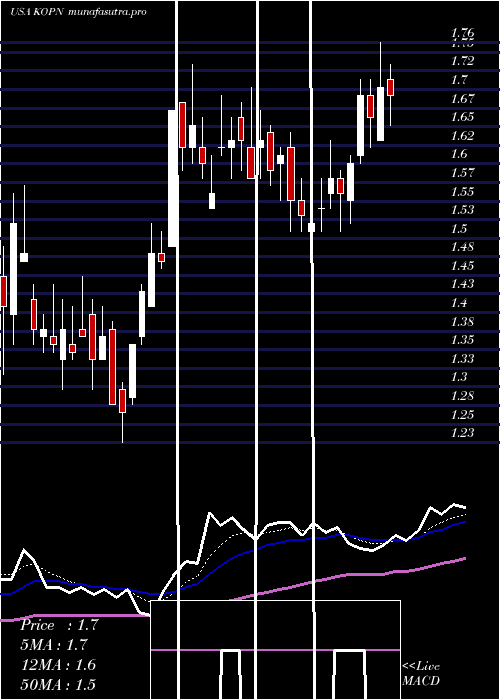Click the tallest white candlestick near 1.5-1.65
This screenshot has width=500, height=700.
(x=173, y=179)
